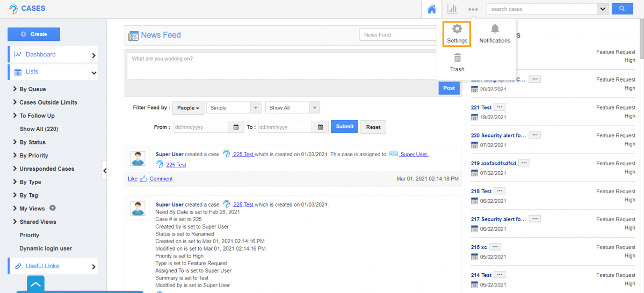Click the blue search magnifier button

click(x=622, y=9)
